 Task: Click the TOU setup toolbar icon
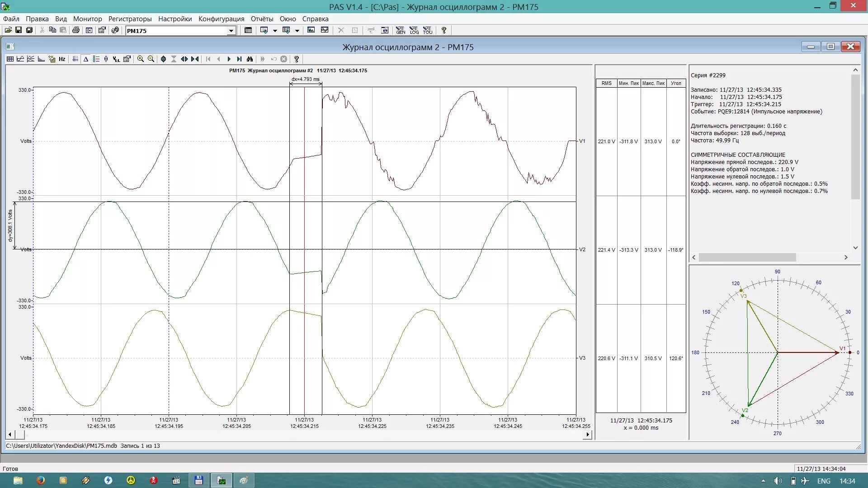pos(428,30)
